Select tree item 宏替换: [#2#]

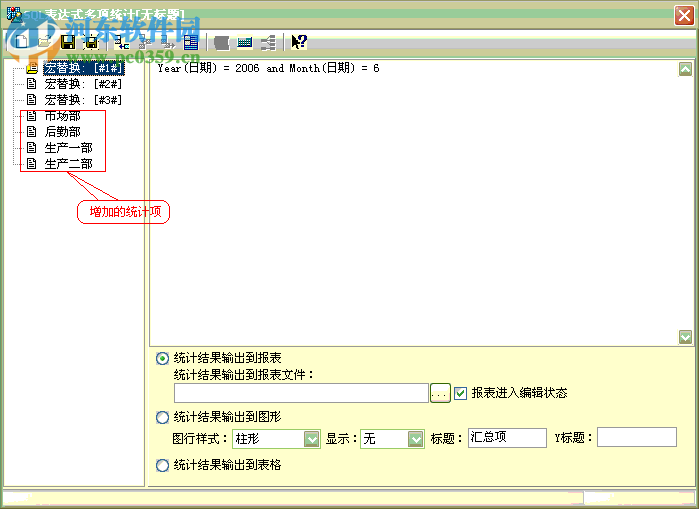pyautogui.click(x=83, y=84)
